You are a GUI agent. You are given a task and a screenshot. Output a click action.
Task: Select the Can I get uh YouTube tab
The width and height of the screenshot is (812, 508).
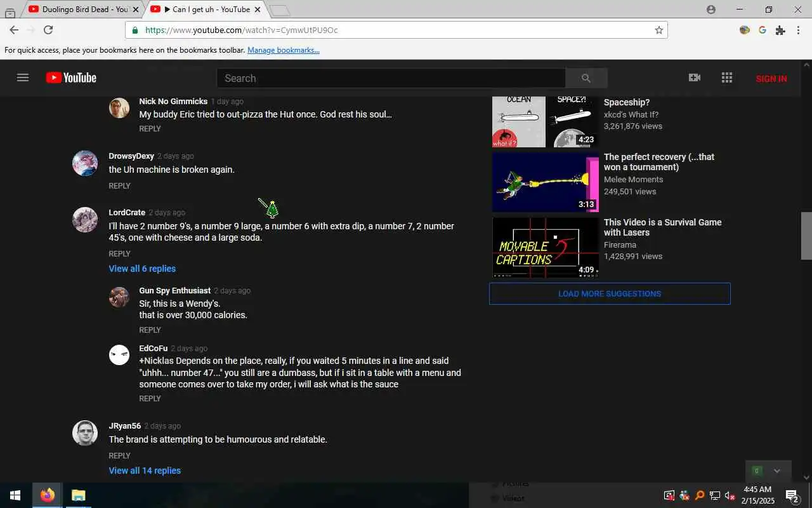pyautogui.click(x=207, y=10)
